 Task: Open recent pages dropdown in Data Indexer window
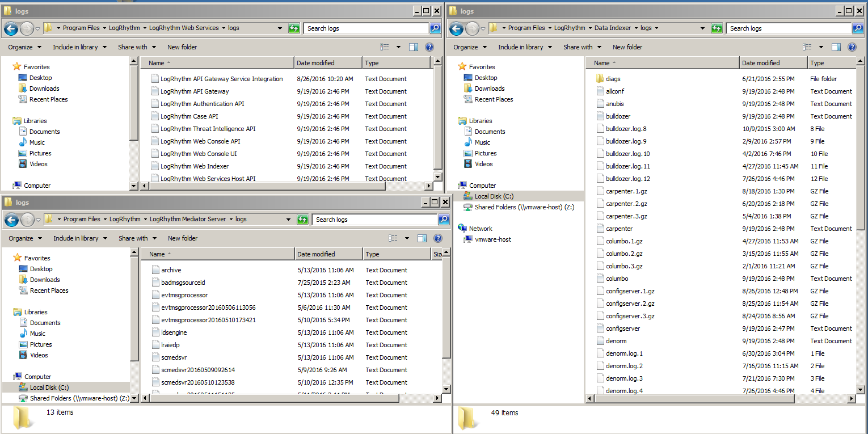point(483,28)
